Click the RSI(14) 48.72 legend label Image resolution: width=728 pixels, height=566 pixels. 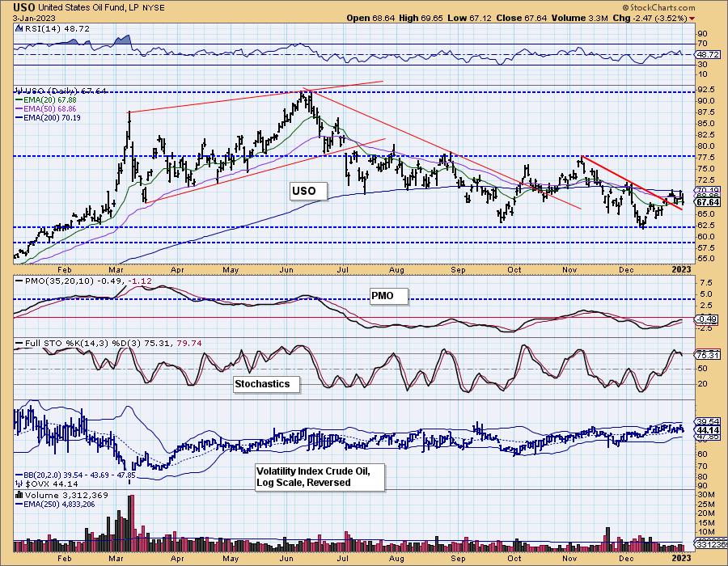pyautogui.click(x=56, y=28)
